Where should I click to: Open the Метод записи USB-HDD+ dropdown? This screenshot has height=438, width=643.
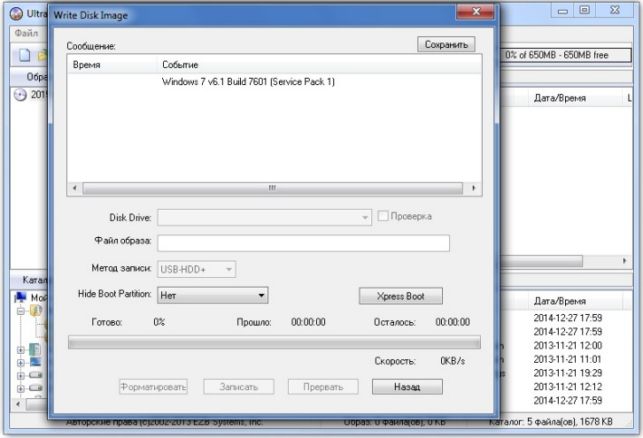click(196, 269)
